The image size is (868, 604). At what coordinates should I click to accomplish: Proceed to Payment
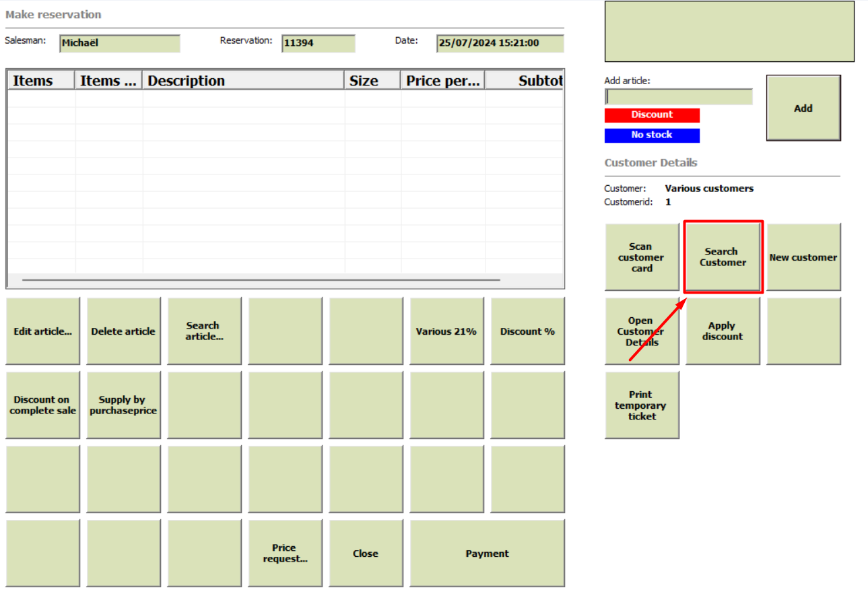487,553
